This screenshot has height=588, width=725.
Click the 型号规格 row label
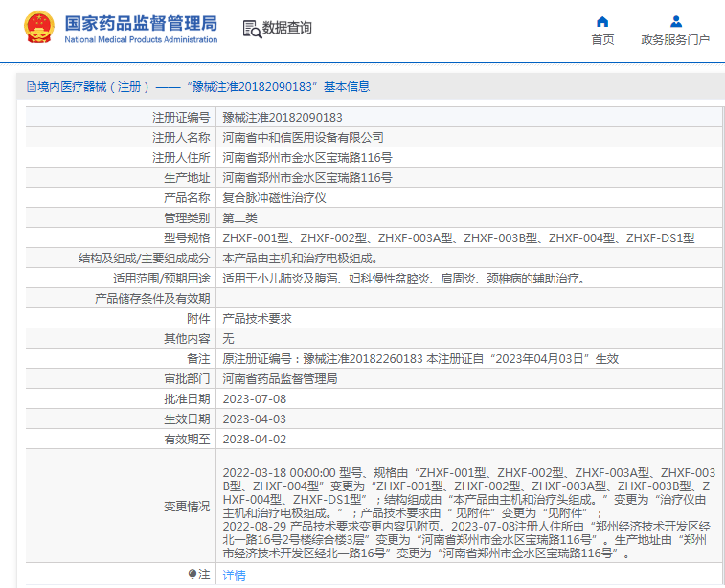coord(187,238)
